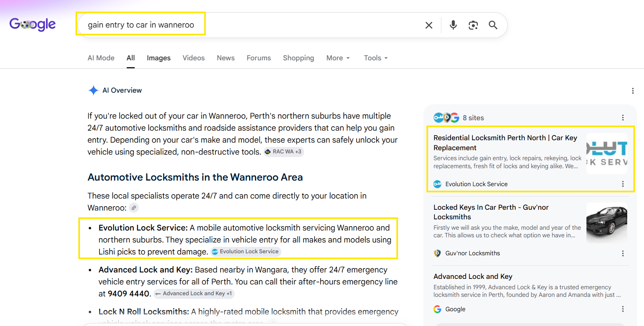Expand the More search filters dropdown
This screenshot has height=326, width=644.
click(x=338, y=58)
